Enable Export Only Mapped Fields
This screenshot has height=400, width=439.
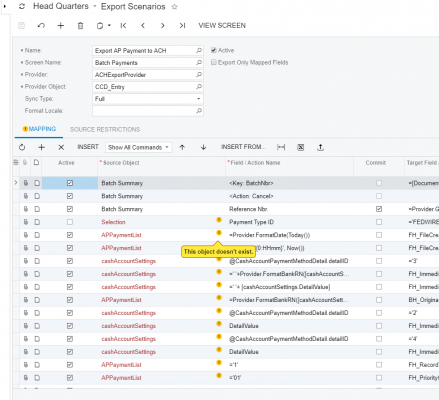click(214, 62)
